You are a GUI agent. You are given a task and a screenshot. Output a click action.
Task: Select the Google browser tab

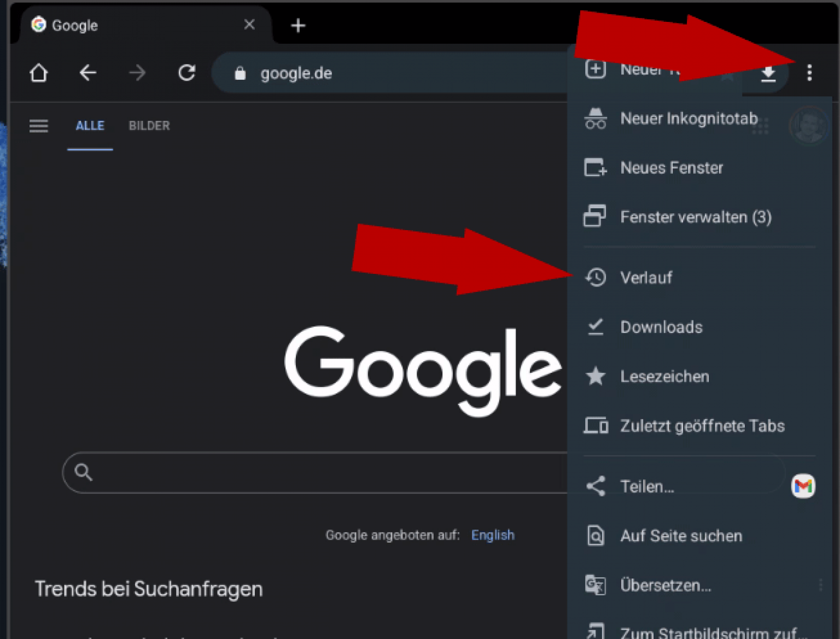(145, 25)
